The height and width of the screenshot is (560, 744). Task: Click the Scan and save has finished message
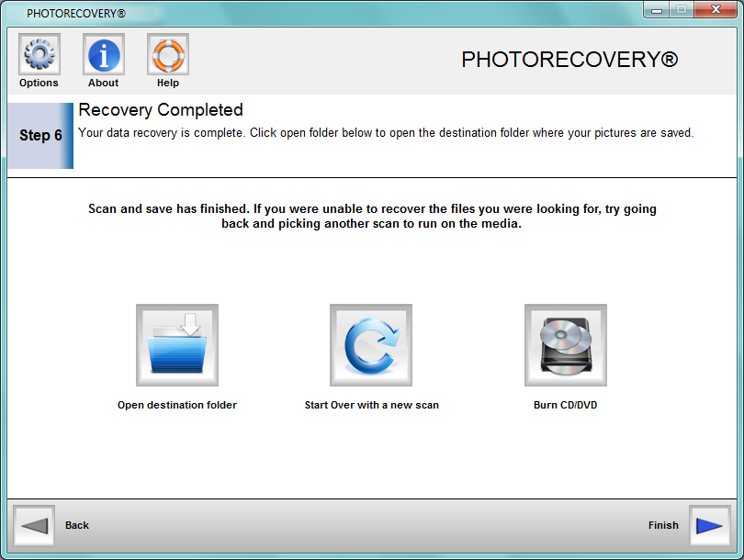pyautogui.click(x=372, y=217)
